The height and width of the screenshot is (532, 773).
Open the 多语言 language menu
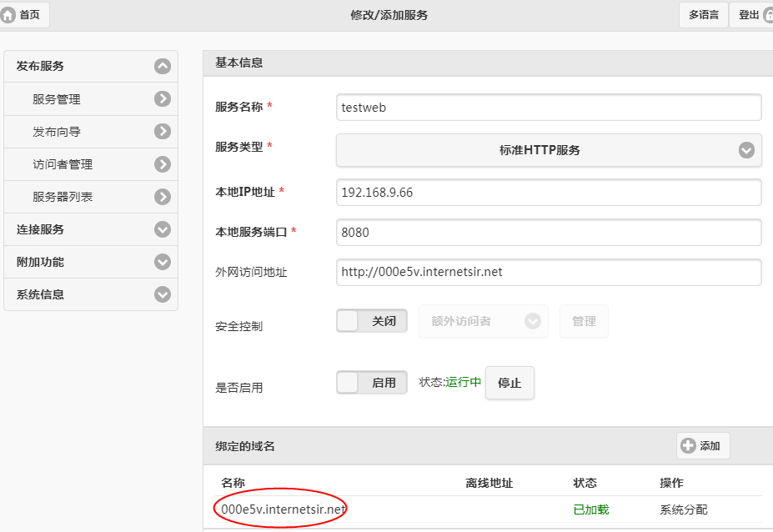pos(703,15)
